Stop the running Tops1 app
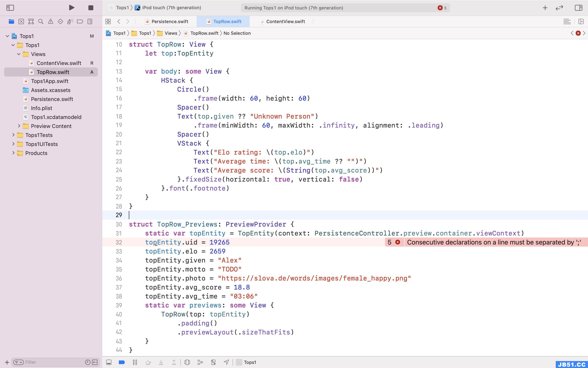Image resolution: width=588 pixels, height=368 pixels. coord(91,8)
